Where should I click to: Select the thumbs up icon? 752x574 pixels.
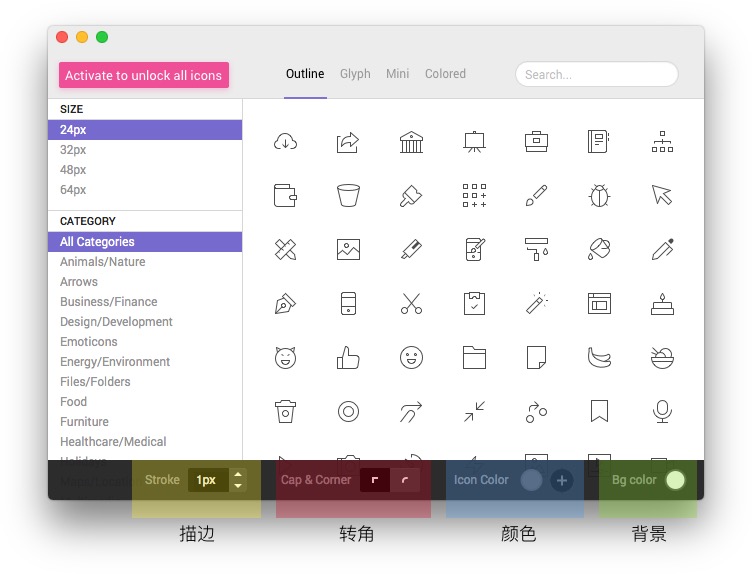(348, 358)
